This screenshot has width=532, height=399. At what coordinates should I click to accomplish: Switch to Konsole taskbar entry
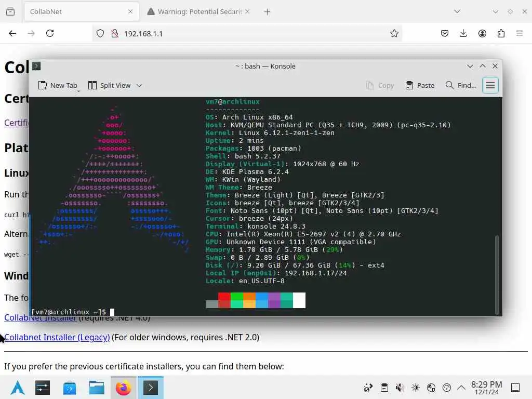coord(151,388)
